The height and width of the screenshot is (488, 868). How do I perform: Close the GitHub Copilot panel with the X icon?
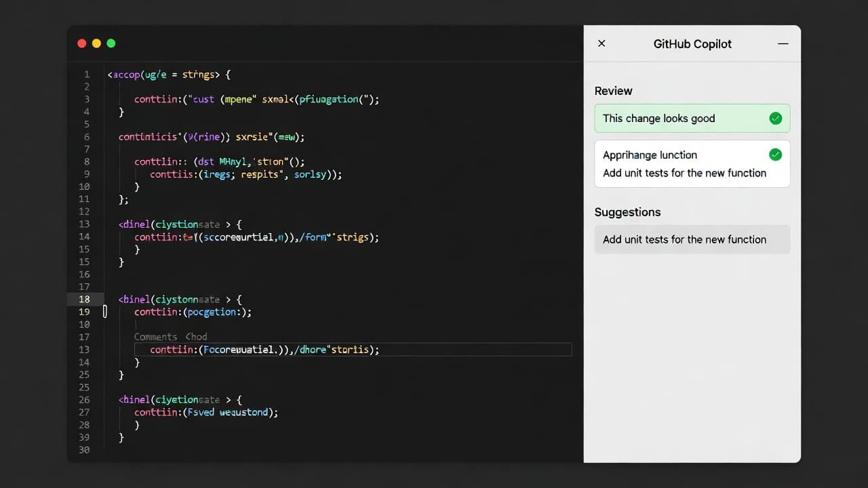click(601, 43)
